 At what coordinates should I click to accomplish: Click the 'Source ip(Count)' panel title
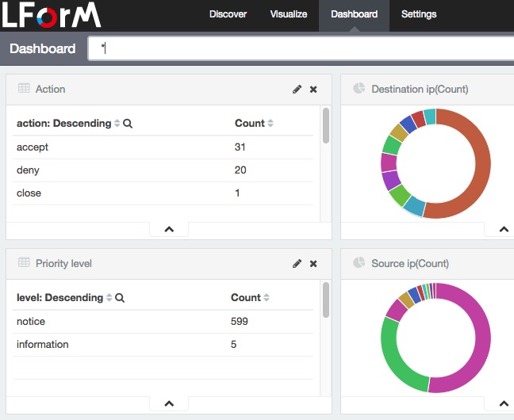[x=410, y=263]
